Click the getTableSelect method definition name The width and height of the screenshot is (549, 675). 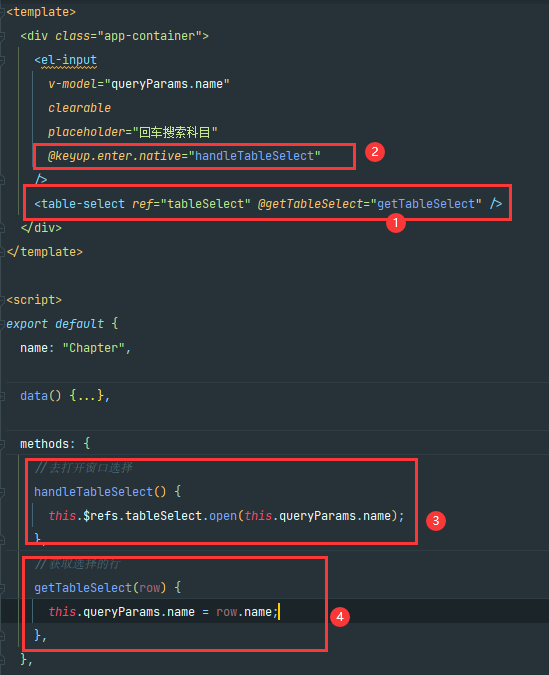(x=83, y=588)
